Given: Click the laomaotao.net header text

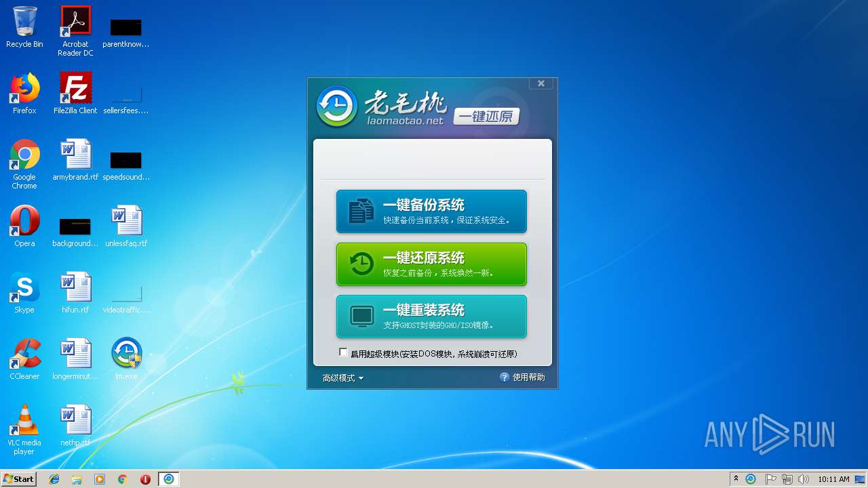Looking at the screenshot, I should point(403,121).
